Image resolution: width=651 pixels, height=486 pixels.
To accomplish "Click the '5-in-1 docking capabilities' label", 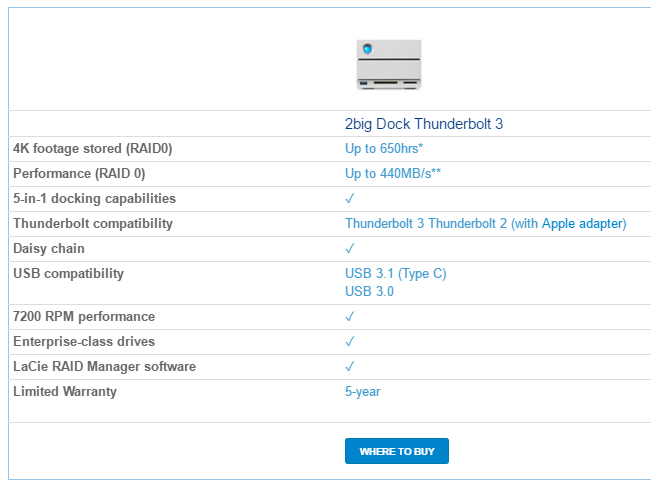I will coord(94,198).
